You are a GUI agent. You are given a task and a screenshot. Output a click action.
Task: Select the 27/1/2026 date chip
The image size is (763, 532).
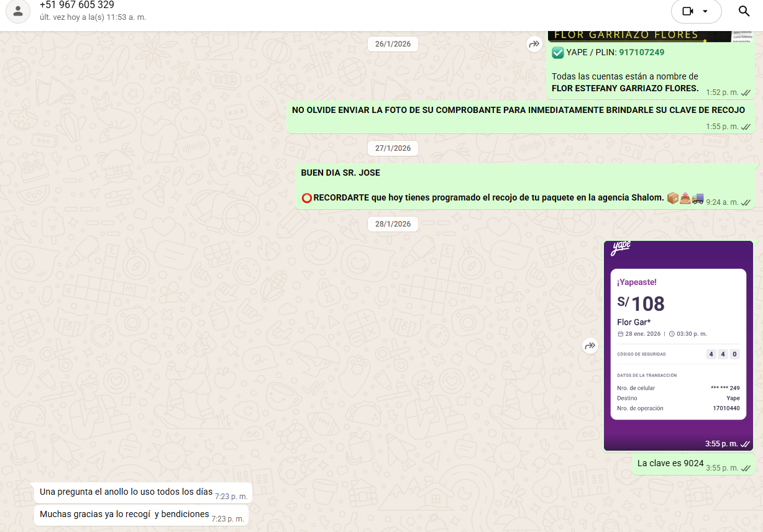(x=393, y=148)
